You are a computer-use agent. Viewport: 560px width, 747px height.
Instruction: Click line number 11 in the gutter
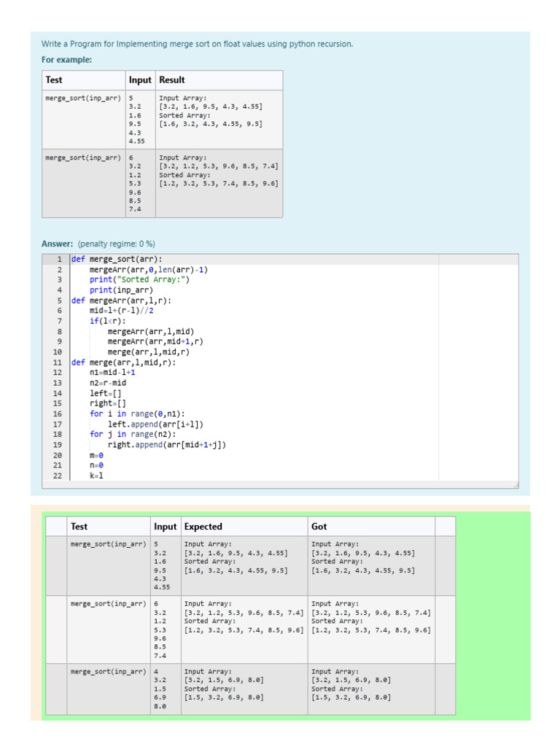[x=57, y=363]
